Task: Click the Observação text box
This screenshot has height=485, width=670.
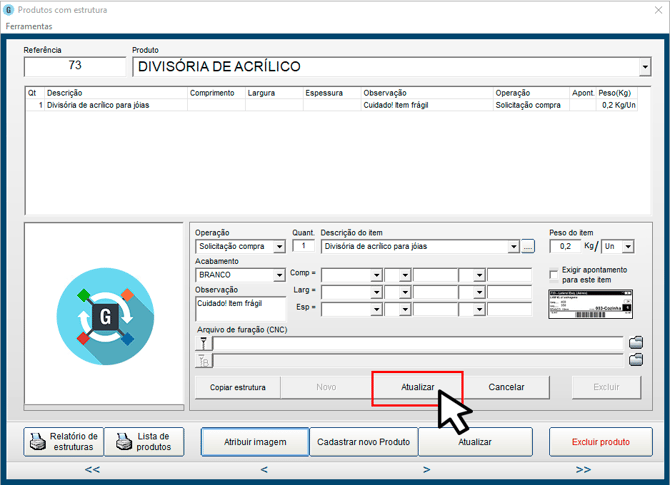Action: (x=241, y=309)
